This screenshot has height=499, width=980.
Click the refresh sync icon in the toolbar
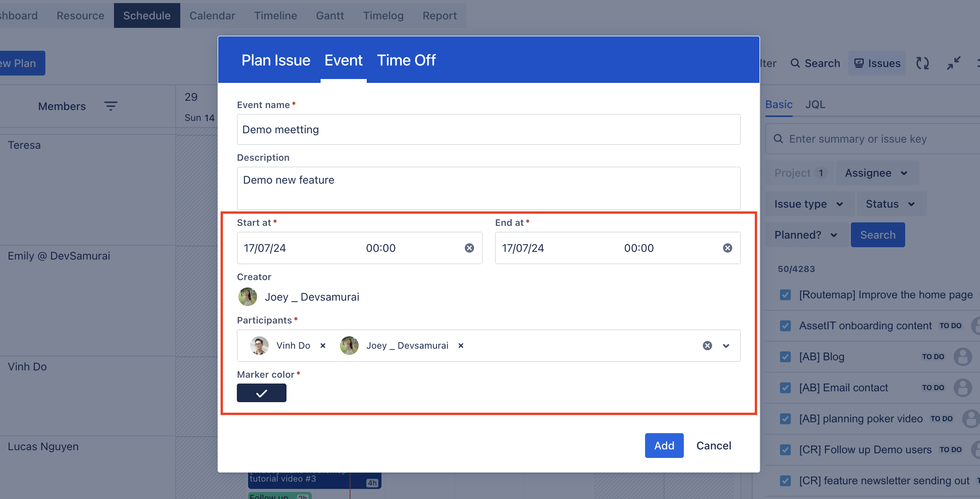coord(922,63)
